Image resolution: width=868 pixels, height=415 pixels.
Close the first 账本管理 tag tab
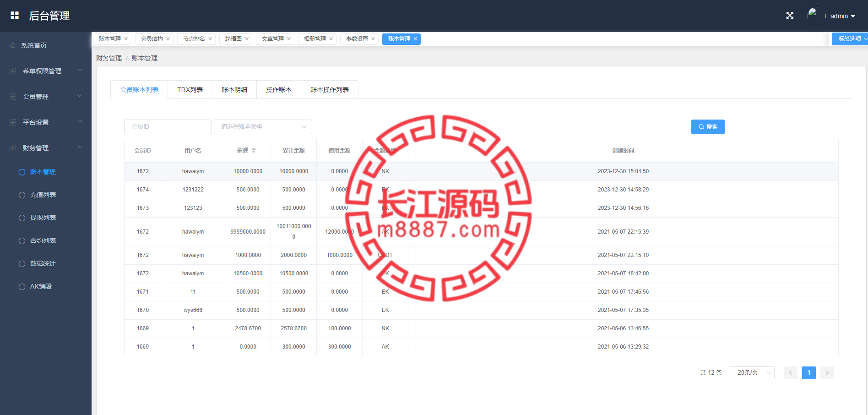[126, 39]
